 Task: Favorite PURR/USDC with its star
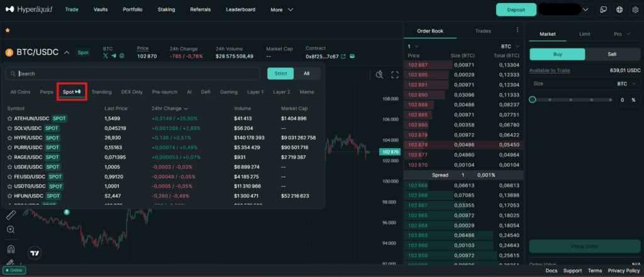[x=10, y=148]
